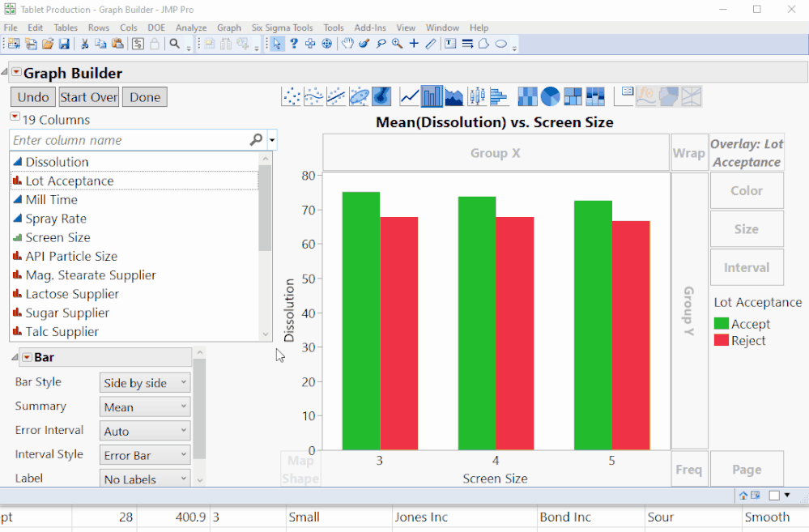Click the Start Over button

pos(88,96)
